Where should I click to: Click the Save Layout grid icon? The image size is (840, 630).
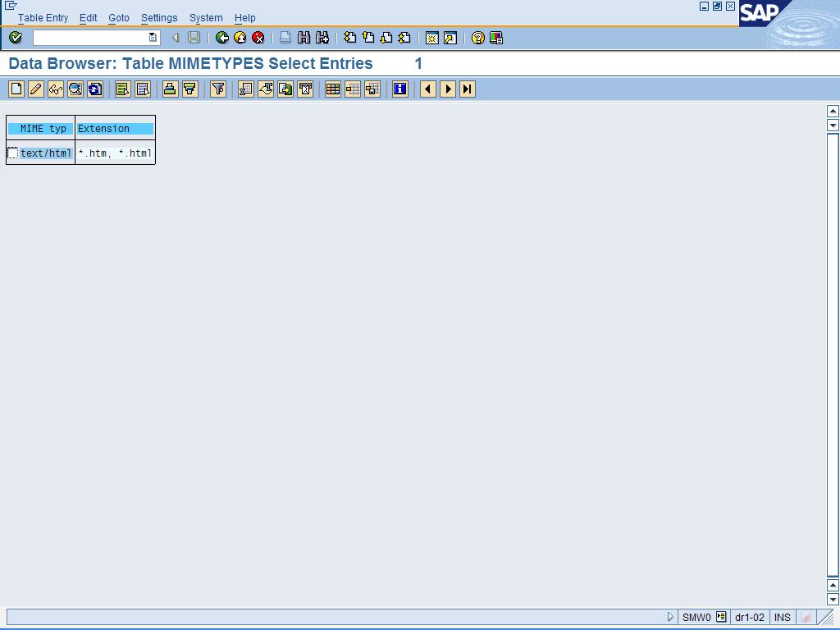click(x=372, y=89)
